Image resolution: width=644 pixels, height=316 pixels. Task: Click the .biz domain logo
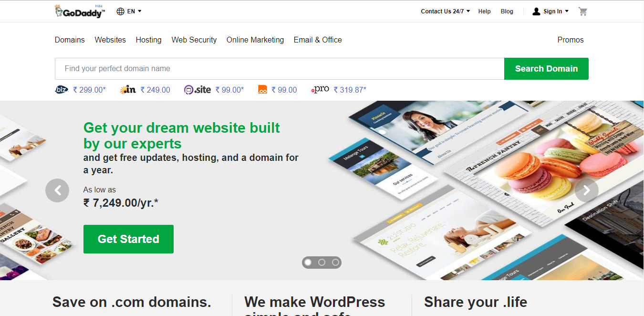click(x=62, y=89)
